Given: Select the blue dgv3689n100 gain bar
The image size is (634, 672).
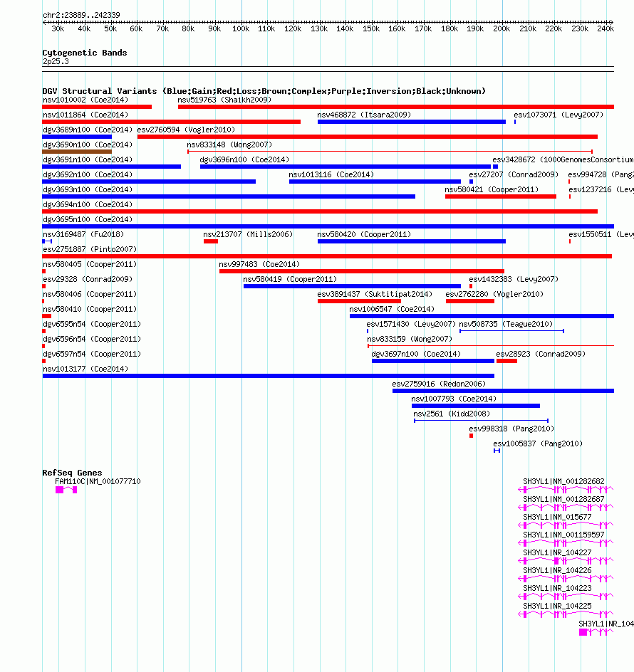Looking at the screenshot, I should 77,137.
